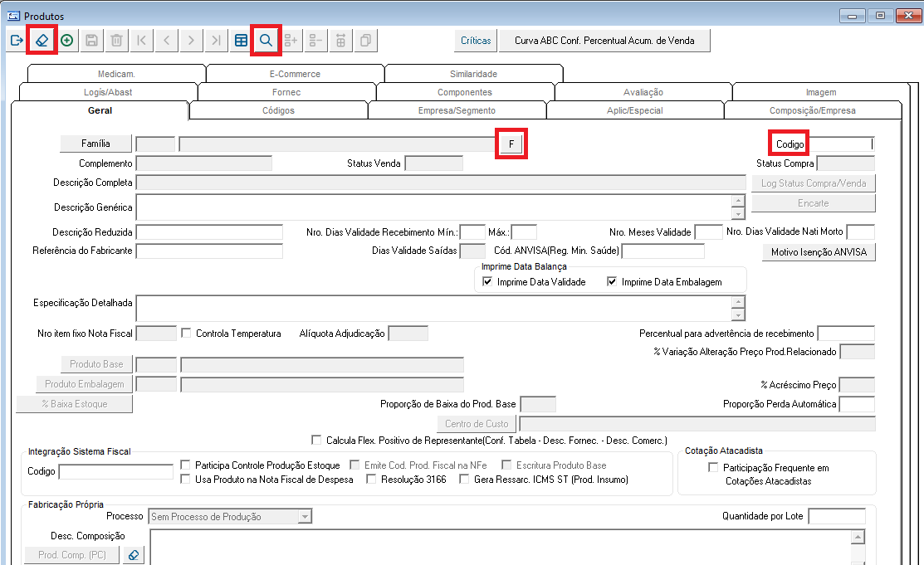
Task: Click Desc. Composição scroll up arrow
Action: [x=858, y=537]
